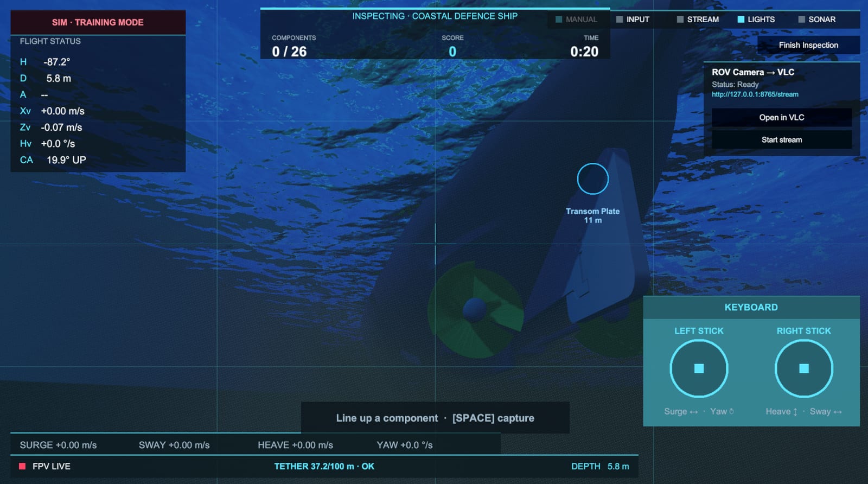Click the TETHER 37.2/100 m · OK status
The width and height of the screenshot is (868, 484).
point(324,466)
